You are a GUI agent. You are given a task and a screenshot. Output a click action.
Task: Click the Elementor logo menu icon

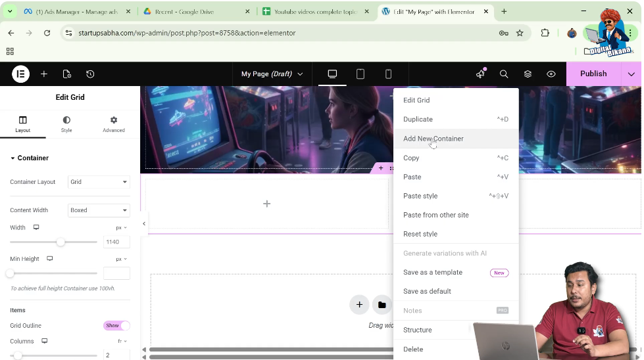[20, 74]
